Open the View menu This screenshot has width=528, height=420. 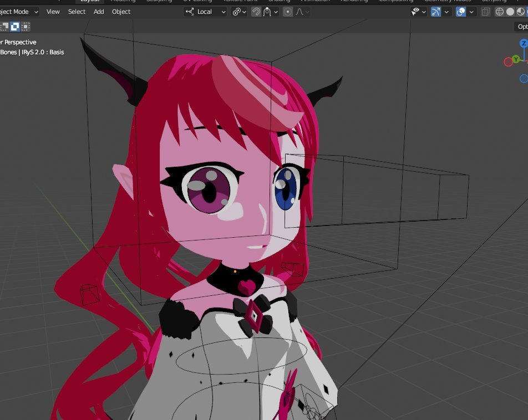53,12
